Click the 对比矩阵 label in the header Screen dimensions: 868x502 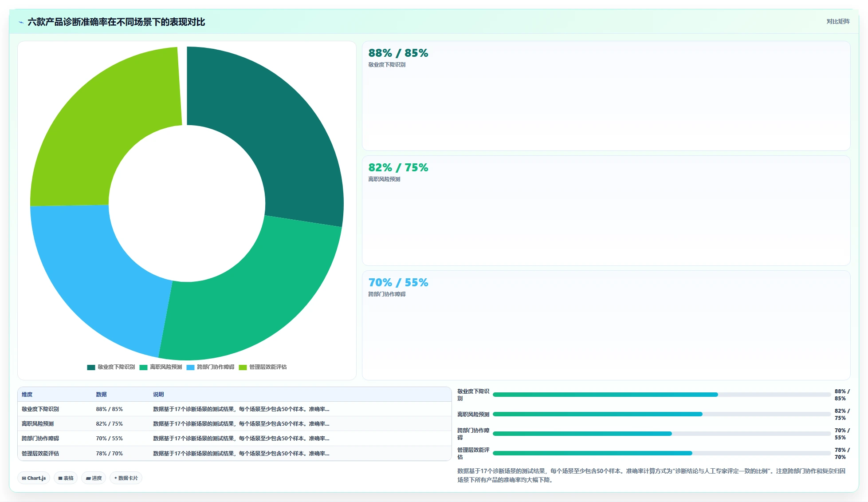pos(838,21)
